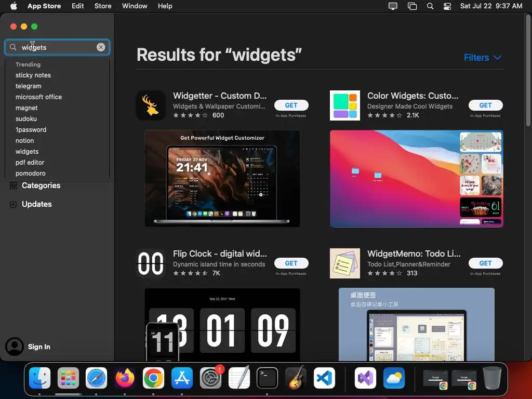Viewport: 532px width, 399px height.
Task: Get the WidgetMemo app
Action: click(486, 263)
